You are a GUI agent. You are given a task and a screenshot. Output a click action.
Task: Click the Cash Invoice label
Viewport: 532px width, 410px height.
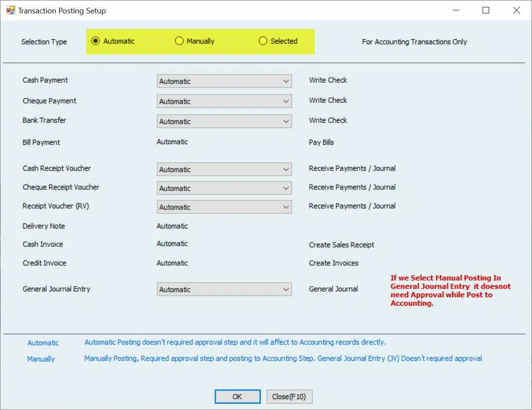43,244
